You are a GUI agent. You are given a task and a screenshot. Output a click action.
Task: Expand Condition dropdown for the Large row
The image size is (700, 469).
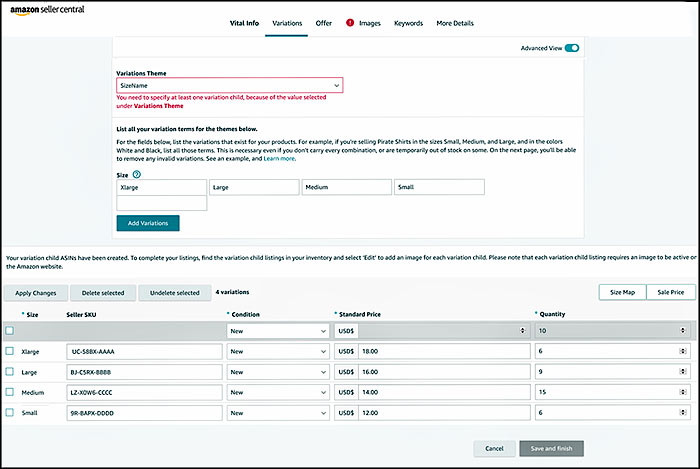point(277,372)
